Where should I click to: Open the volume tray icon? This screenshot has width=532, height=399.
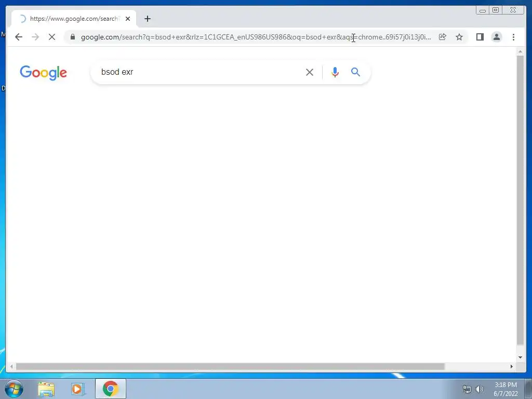[479, 389]
